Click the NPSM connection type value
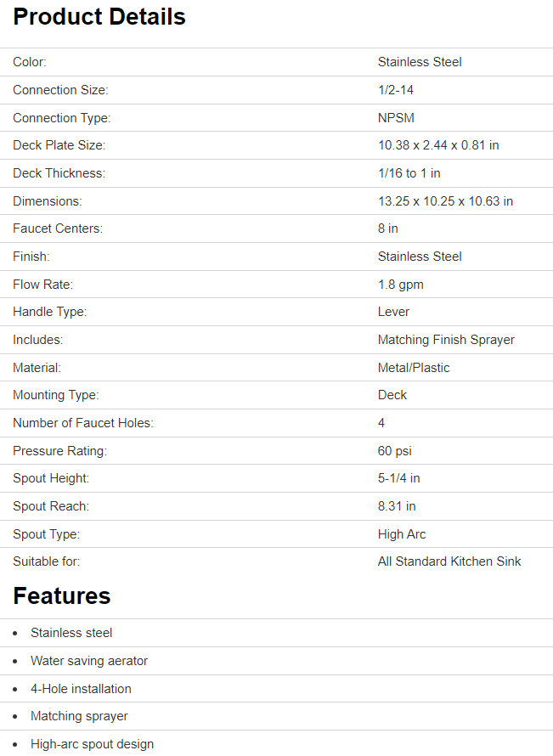This screenshot has height=756, width=553. point(396,118)
